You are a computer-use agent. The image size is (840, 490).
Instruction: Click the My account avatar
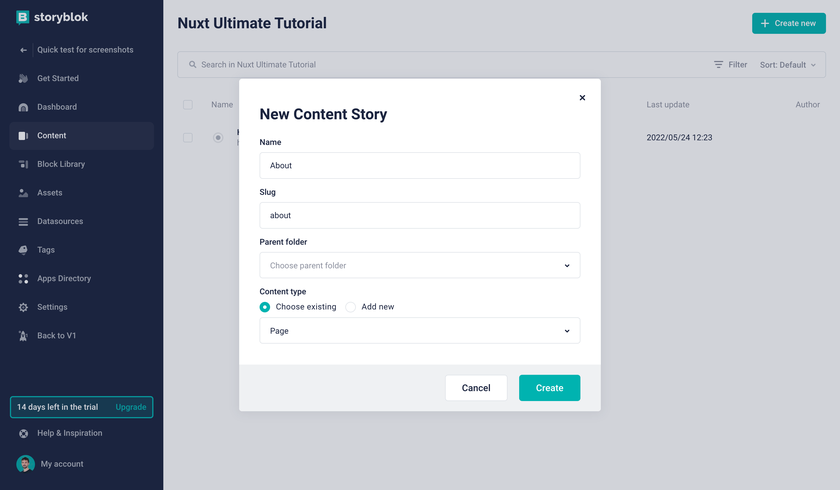pos(25,464)
